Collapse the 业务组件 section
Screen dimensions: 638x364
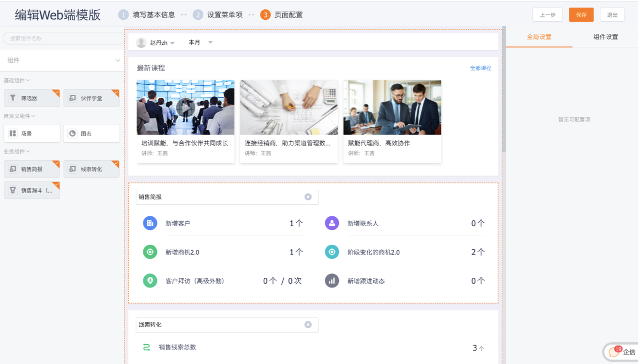[x=17, y=152]
